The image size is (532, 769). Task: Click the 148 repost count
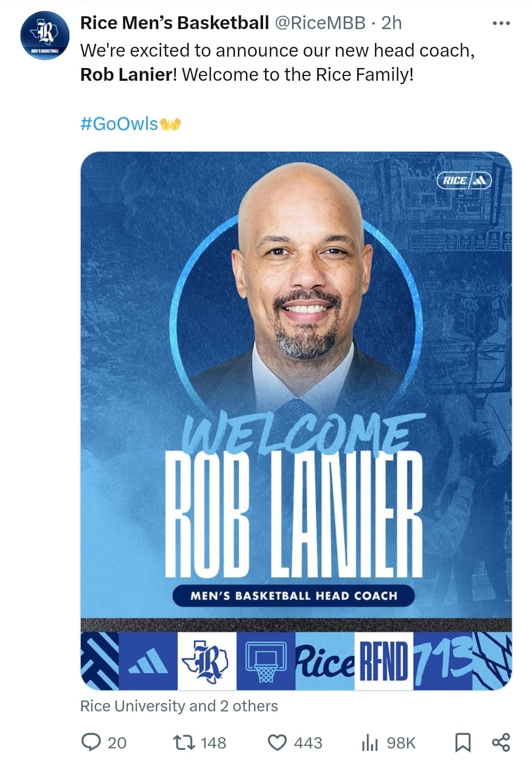[x=213, y=743]
